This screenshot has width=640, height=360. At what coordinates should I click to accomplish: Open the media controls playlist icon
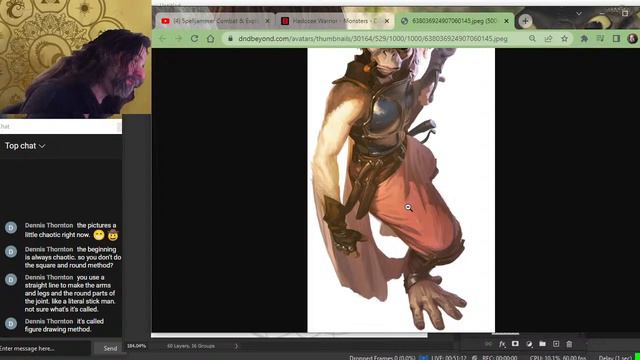pyautogui.click(x=600, y=38)
